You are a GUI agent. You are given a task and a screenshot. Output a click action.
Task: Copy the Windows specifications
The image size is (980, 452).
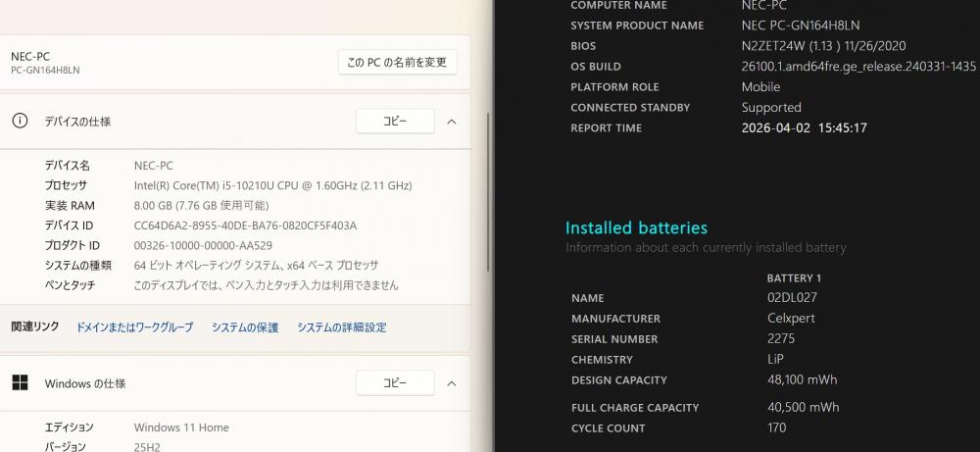(x=395, y=383)
